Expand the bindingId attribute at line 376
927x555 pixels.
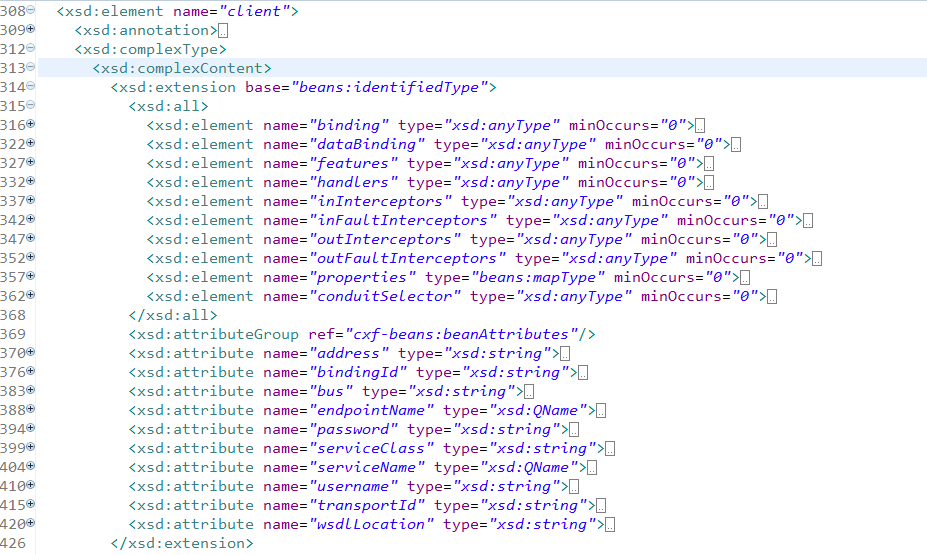click(x=30, y=371)
